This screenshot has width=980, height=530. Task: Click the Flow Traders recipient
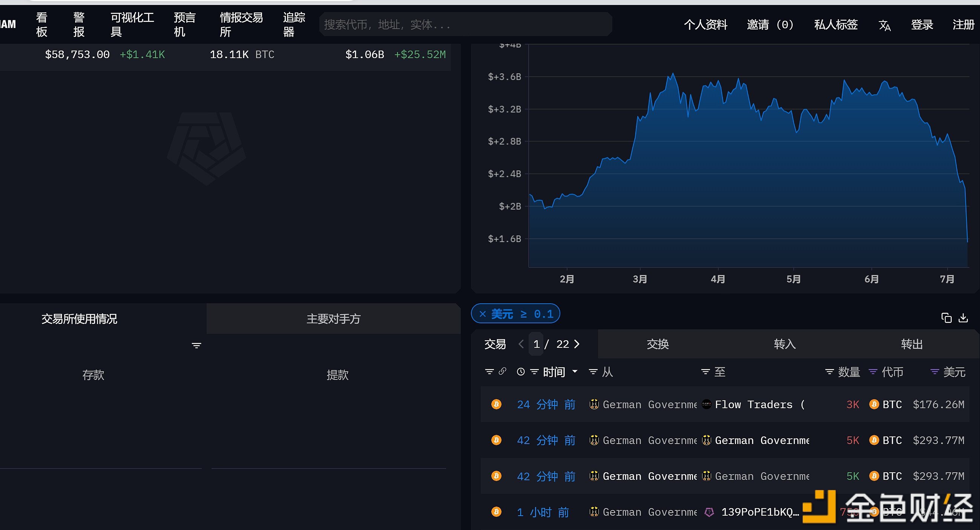(x=759, y=404)
